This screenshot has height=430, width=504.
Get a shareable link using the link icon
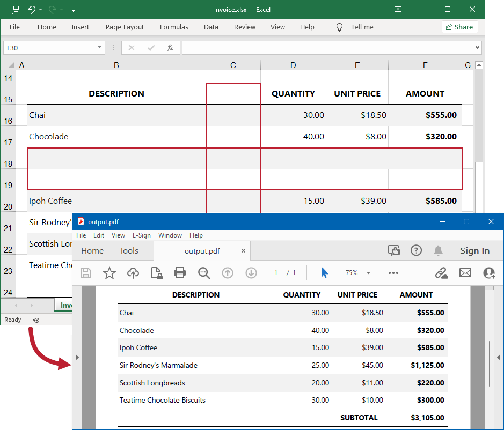point(441,273)
